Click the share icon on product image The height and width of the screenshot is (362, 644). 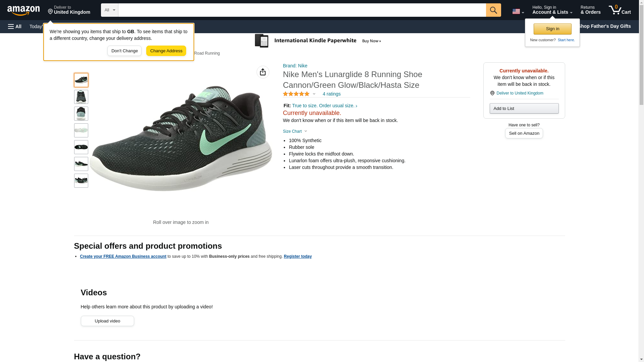click(263, 72)
